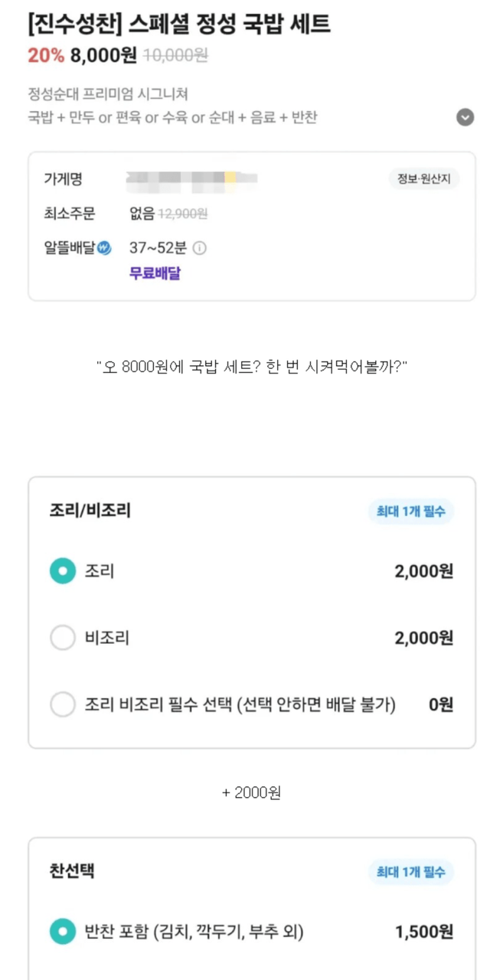Click 최대 1개 필수 badge in 조리/비조리 section
The height and width of the screenshot is (980, 490).
[410, 511]
